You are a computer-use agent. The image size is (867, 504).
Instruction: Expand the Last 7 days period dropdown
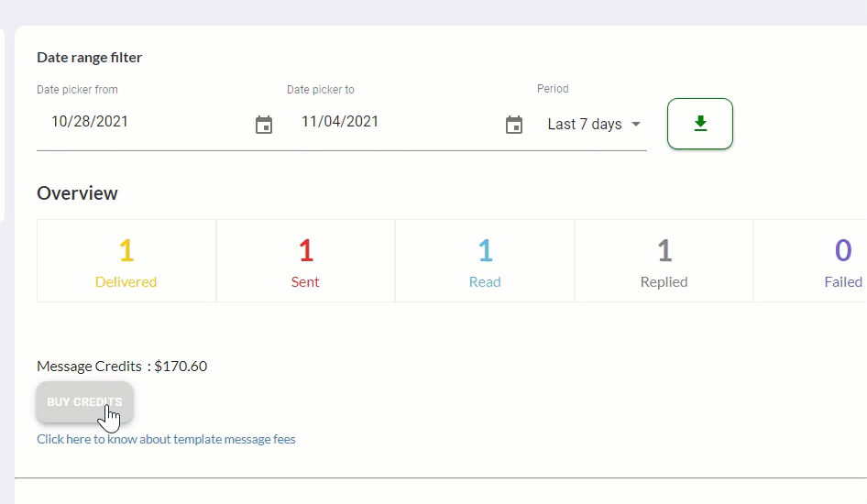(x=594, y=125)
